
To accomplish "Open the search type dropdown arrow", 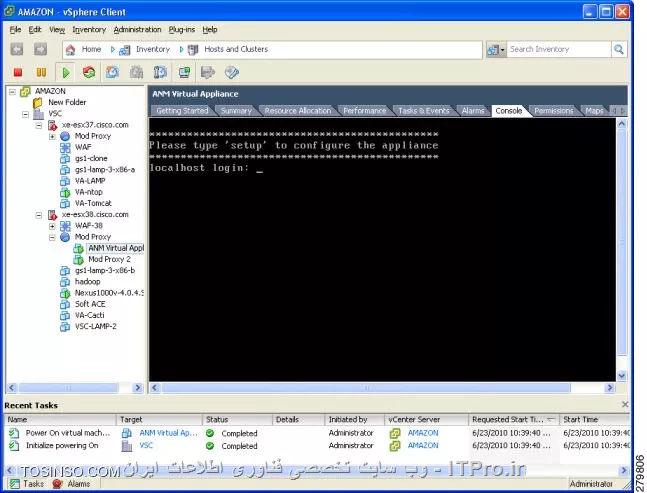I will (x=503, y=50).
